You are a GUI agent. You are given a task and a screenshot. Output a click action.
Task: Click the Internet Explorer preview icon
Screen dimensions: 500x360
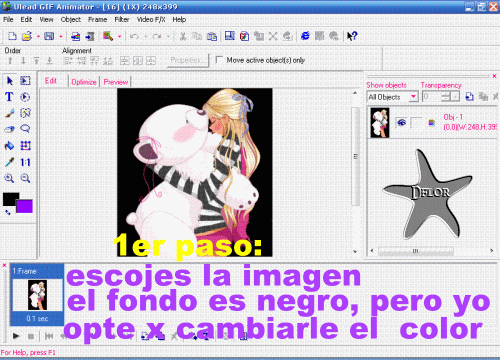pos(305,36)
